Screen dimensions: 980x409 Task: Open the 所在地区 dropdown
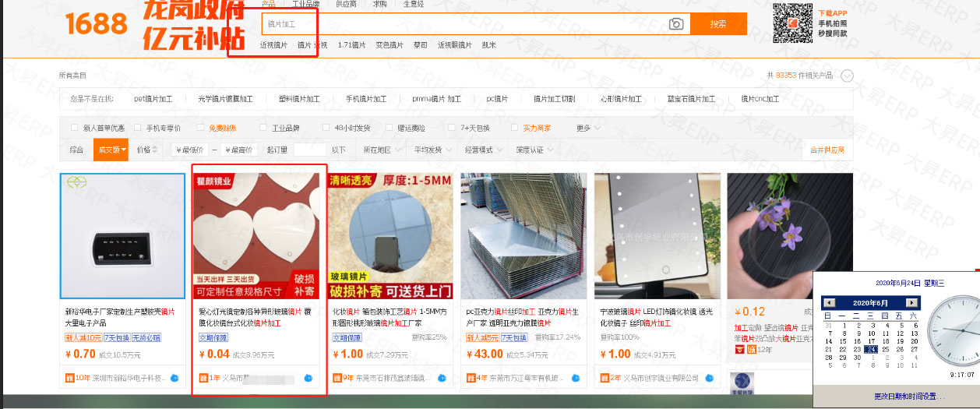[x=381, y=150]
